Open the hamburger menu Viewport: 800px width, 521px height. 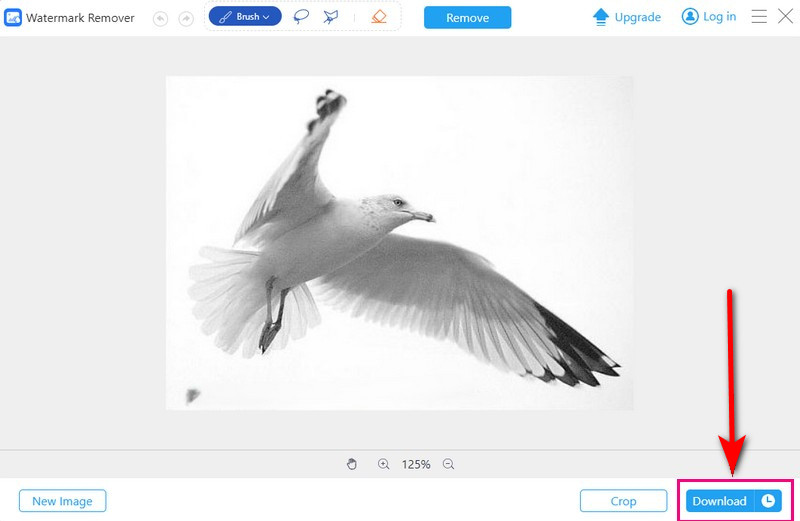click(x=759, y=17)
